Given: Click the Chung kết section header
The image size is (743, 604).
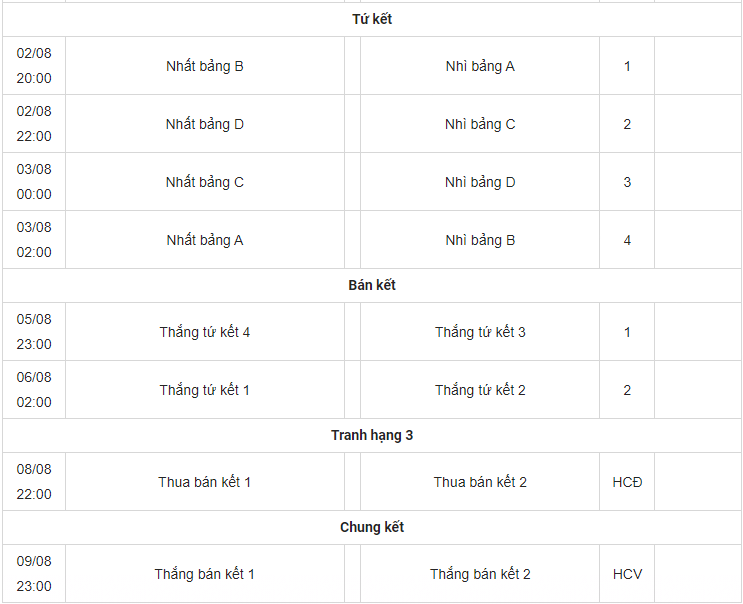Looking at the screenshot, I should pos(372,527).
